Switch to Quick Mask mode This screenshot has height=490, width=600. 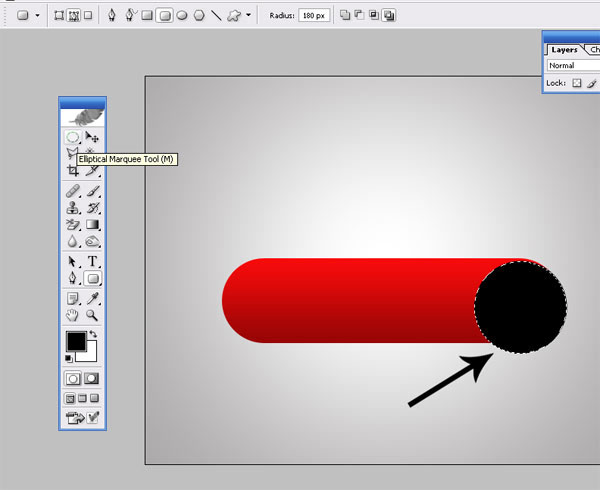(92, 379)
